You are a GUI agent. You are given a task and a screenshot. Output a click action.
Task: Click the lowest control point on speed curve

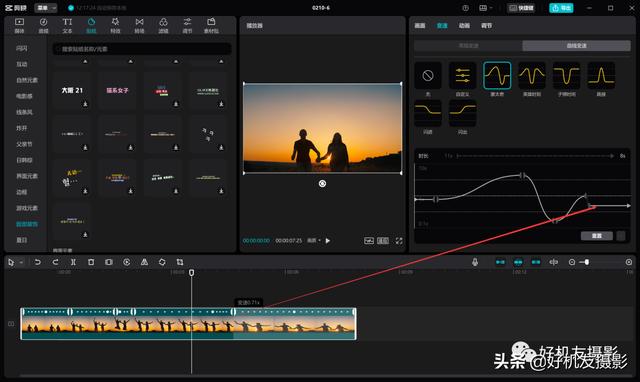pyautogui.click(x=555, y=221)
